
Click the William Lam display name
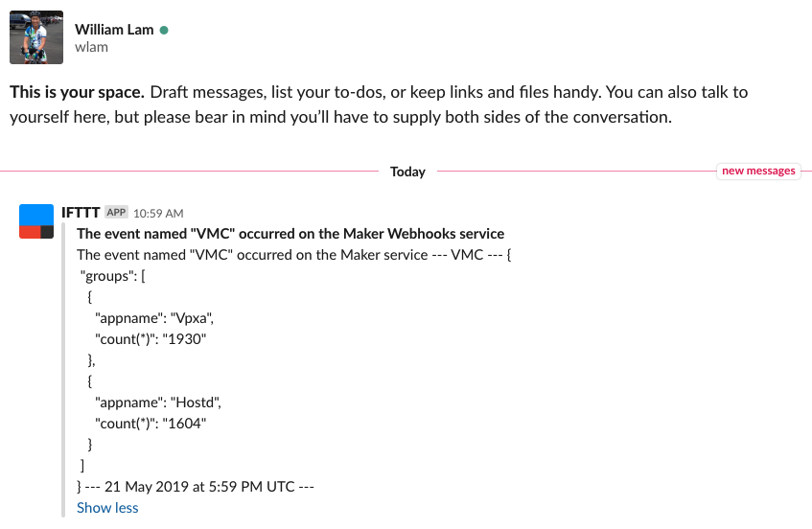point(114,30)
